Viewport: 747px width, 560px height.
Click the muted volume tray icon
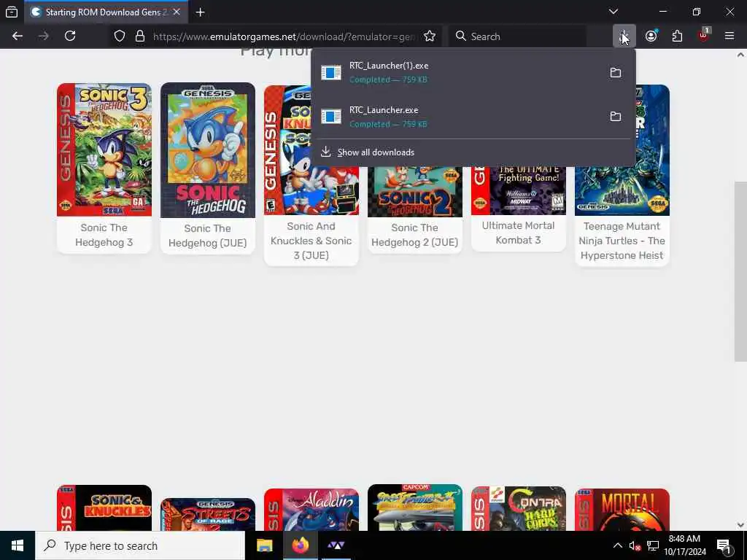click(635, 545)
